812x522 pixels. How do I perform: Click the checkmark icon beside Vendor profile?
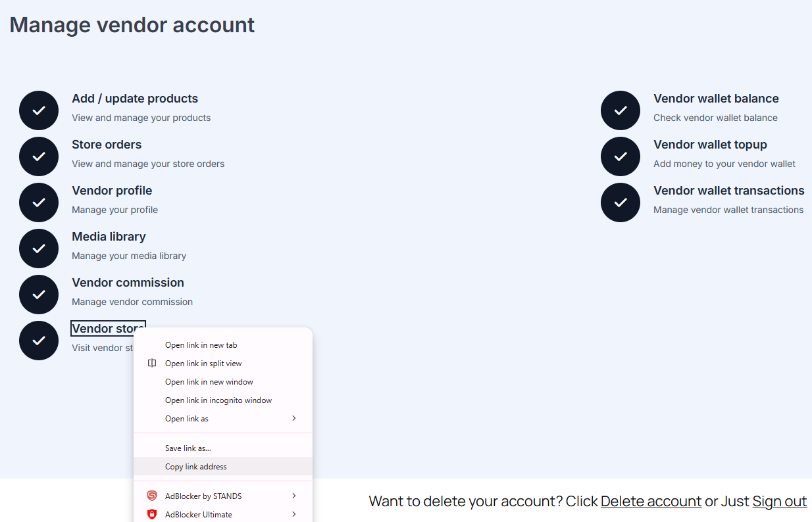click(39, 202)
